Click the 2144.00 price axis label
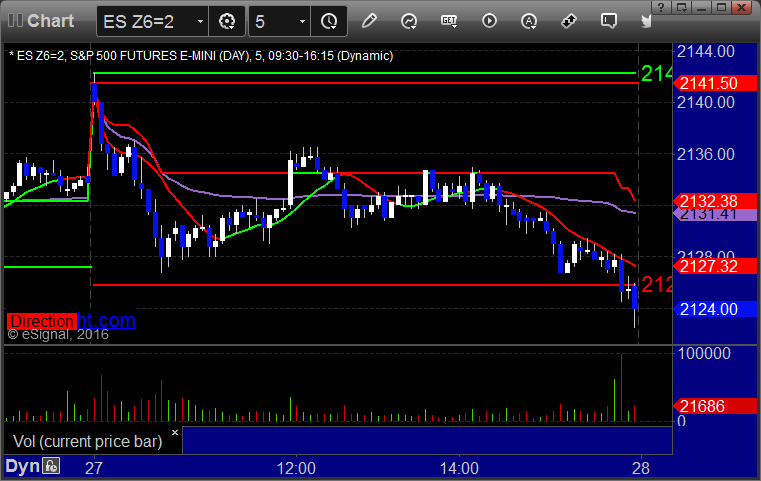Viewport: 761px width, 481px height. pos(706,51)
